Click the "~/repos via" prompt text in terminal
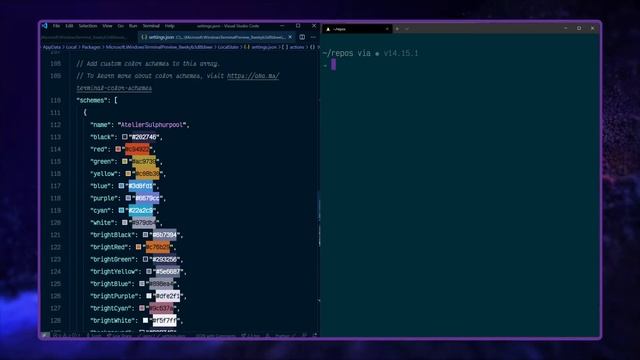Screen dimensions: 640x360 click(347, 53)
